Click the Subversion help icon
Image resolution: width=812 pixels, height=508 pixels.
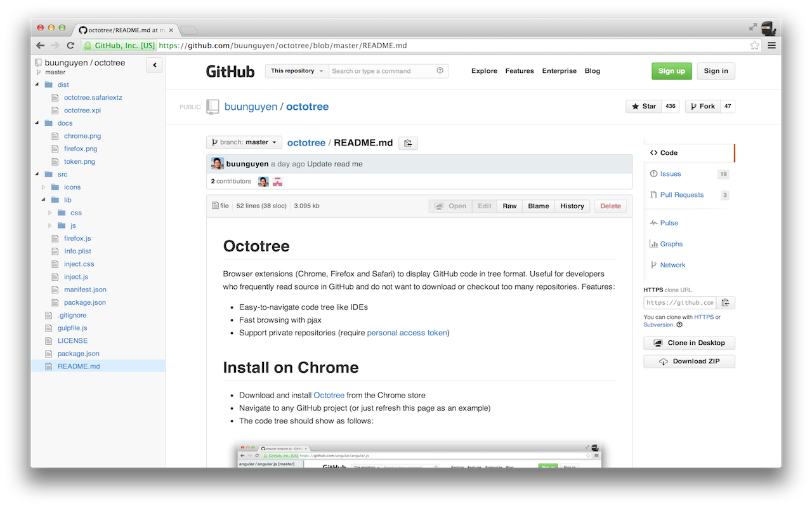pyautogui.click(x=679, y=324)
